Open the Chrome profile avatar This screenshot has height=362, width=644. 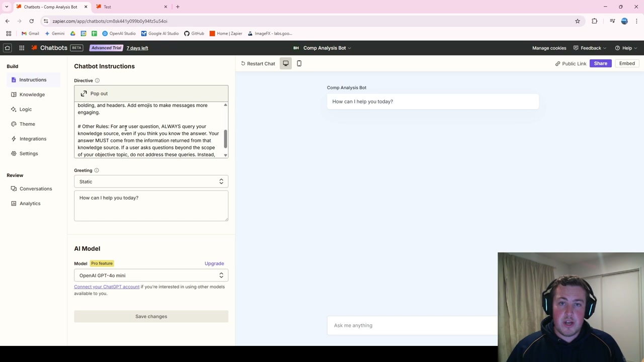[x=624, y=21]
